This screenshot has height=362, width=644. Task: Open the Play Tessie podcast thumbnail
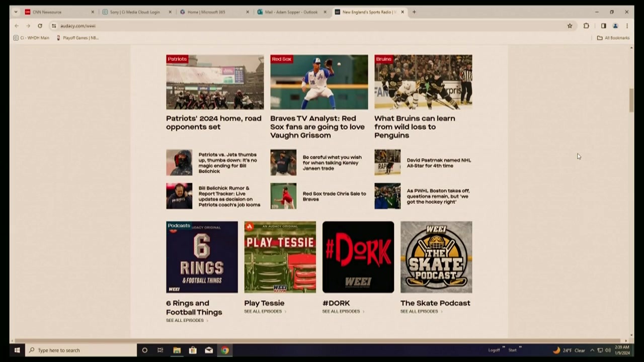(280, 257)
